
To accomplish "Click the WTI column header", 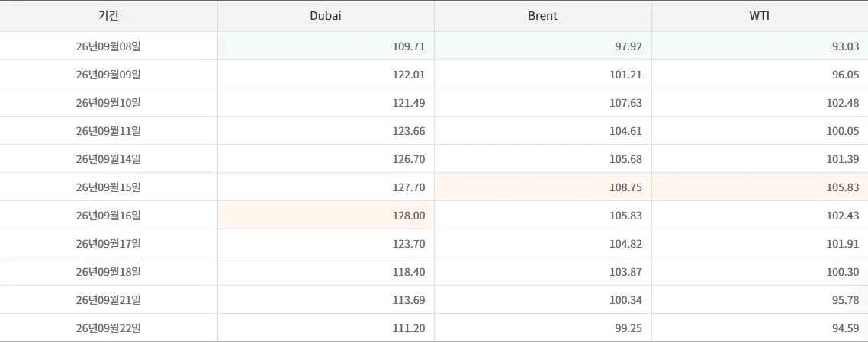I will tap(760, 16).
